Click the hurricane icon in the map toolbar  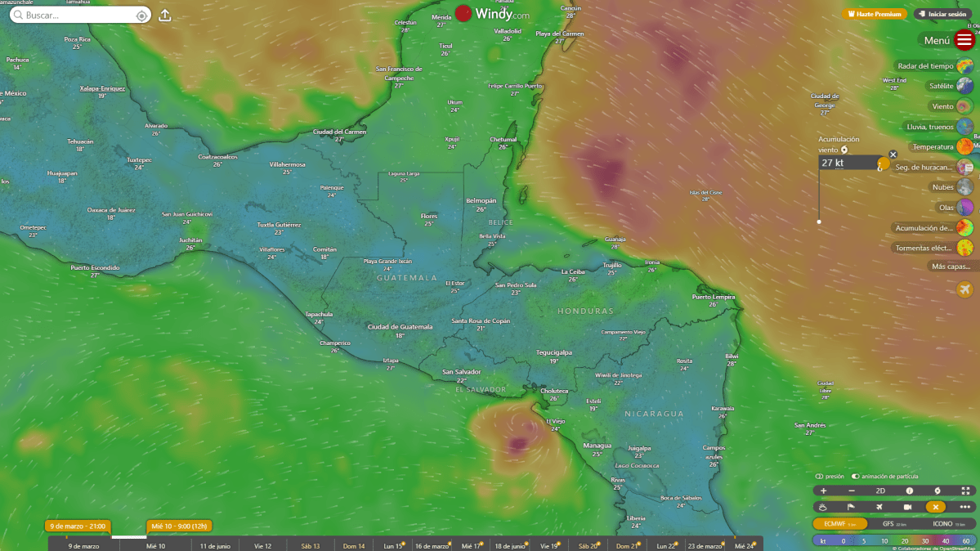click(937, 491)
